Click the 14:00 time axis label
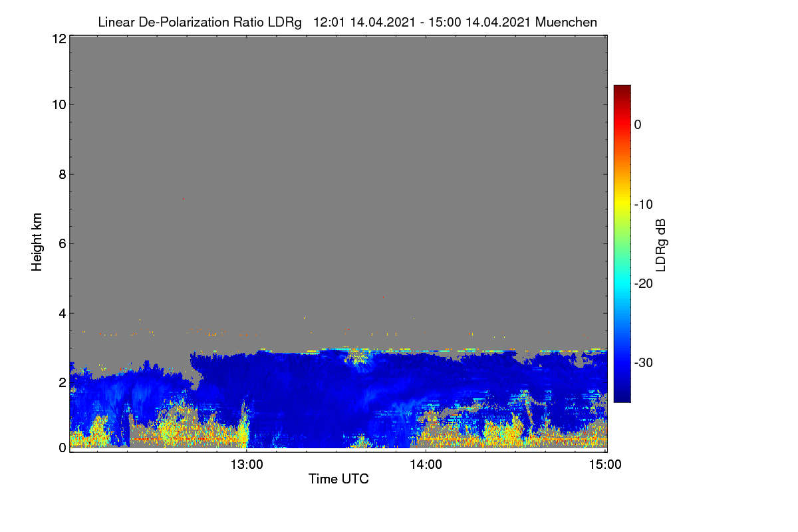The image size is (798, 532). coord(426,465)
